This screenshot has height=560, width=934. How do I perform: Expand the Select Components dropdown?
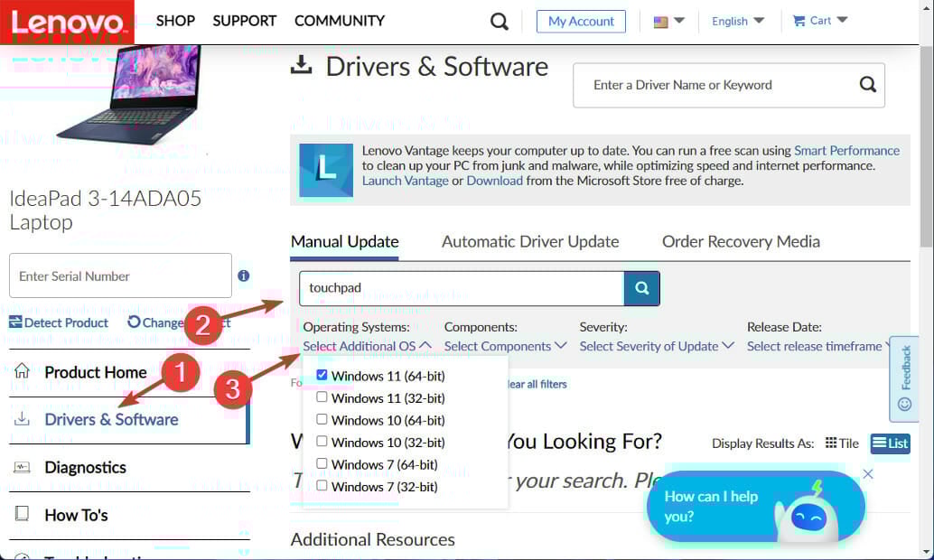pos(505,346)
